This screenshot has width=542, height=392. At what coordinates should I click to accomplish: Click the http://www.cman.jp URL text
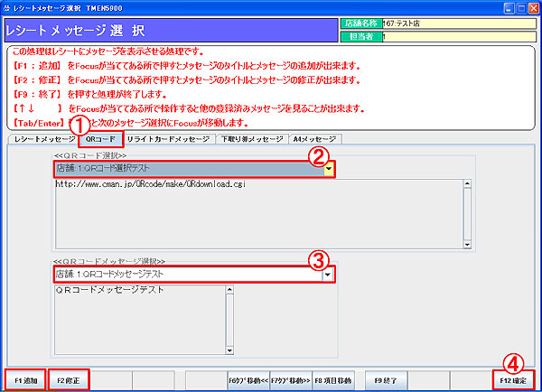[150, 184]
